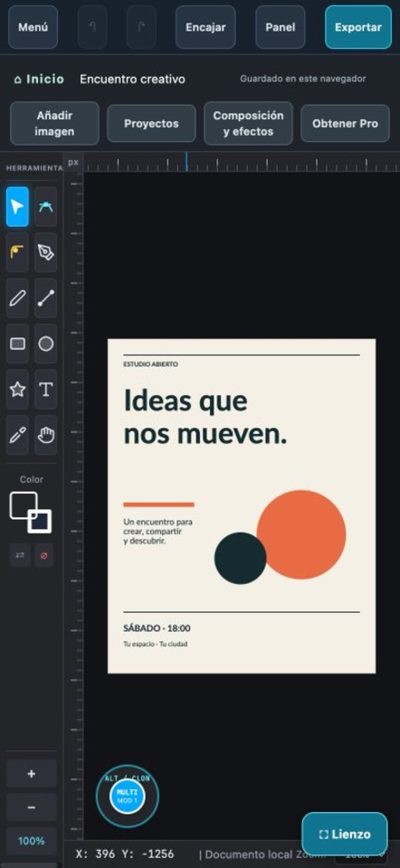Screen dimensions: 400x868
Task: Select the Hand pan tool
Action: click(x=45, y=435)
